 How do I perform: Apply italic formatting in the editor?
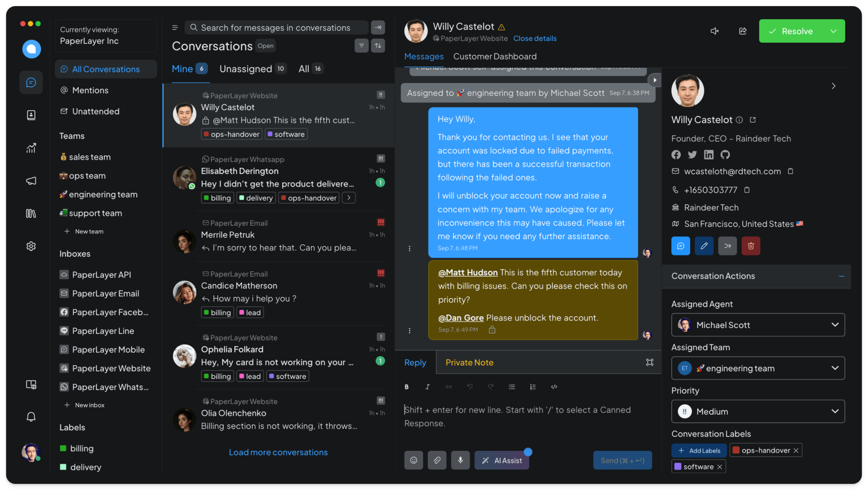click(x=427, y=387)
